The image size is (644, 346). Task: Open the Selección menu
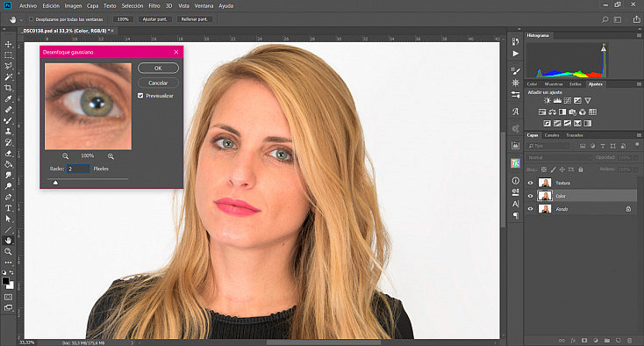click(x=132, y=6)
